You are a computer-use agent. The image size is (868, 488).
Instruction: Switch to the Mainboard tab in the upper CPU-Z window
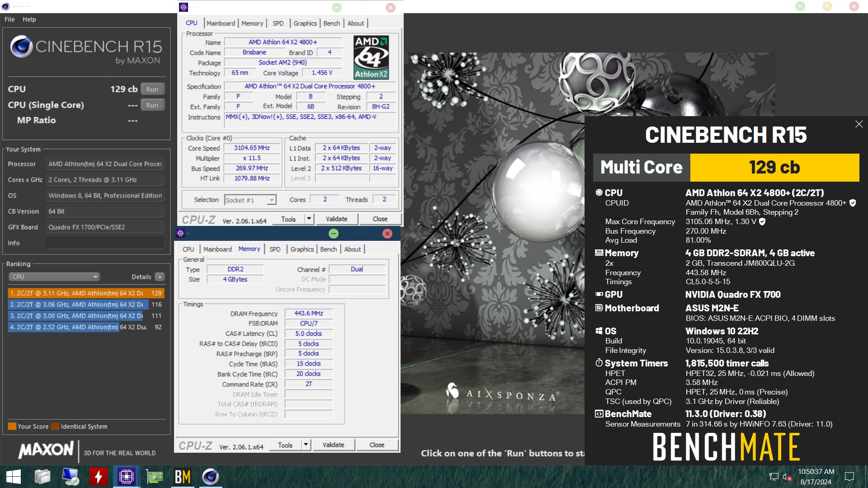221,23
